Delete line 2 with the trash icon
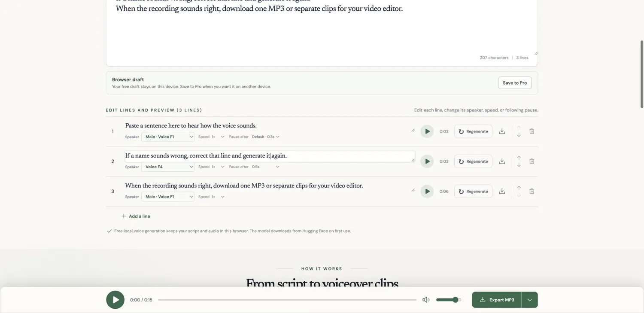The width and height of the screenshot is (644, 313). 532,161
